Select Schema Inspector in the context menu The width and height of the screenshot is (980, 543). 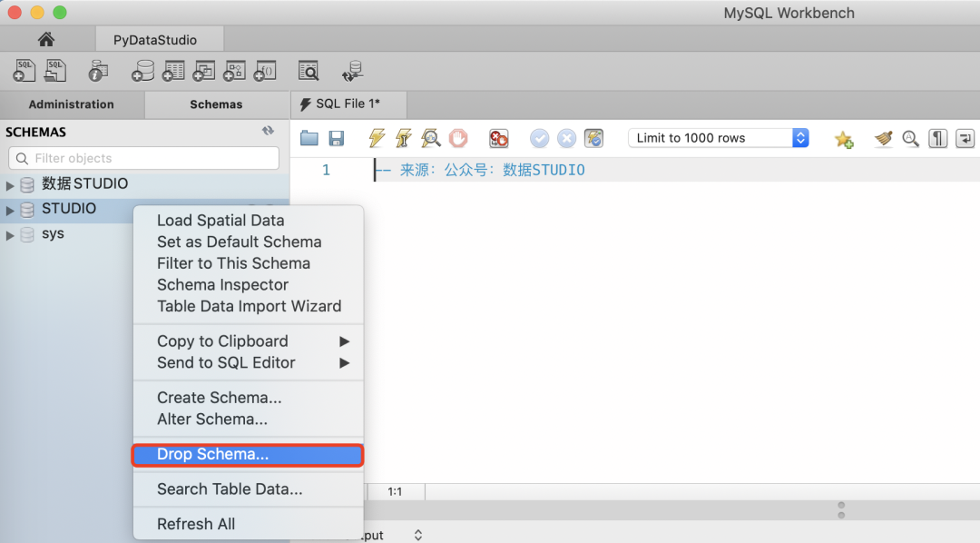[x=222, y=284]
